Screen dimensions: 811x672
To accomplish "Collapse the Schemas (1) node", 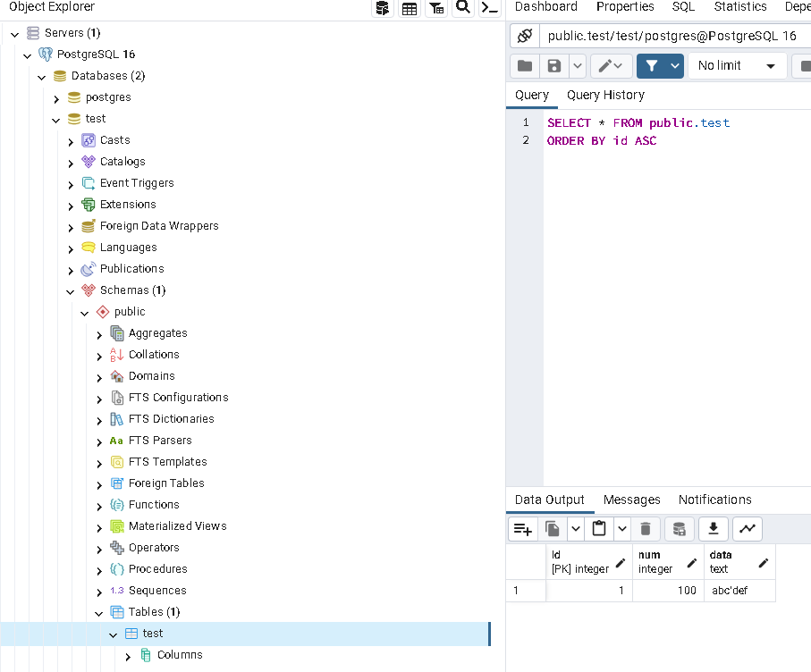I will coord(71,291).
